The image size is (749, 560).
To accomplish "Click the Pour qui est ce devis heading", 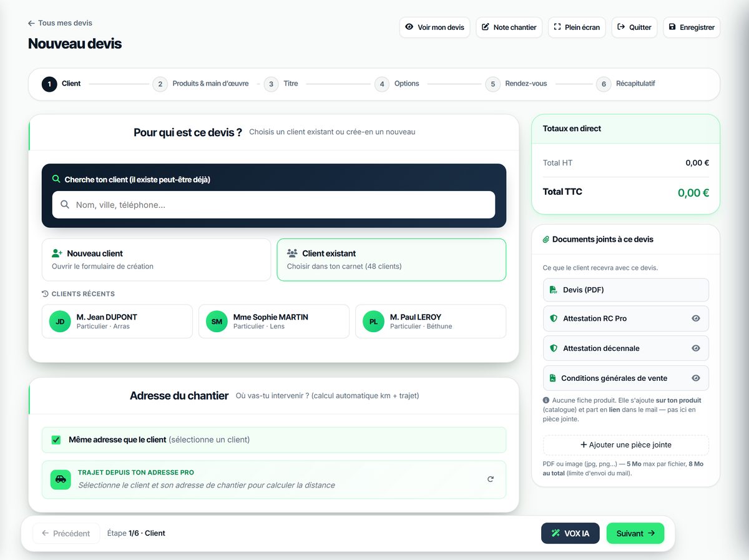I will coord(188,132).
